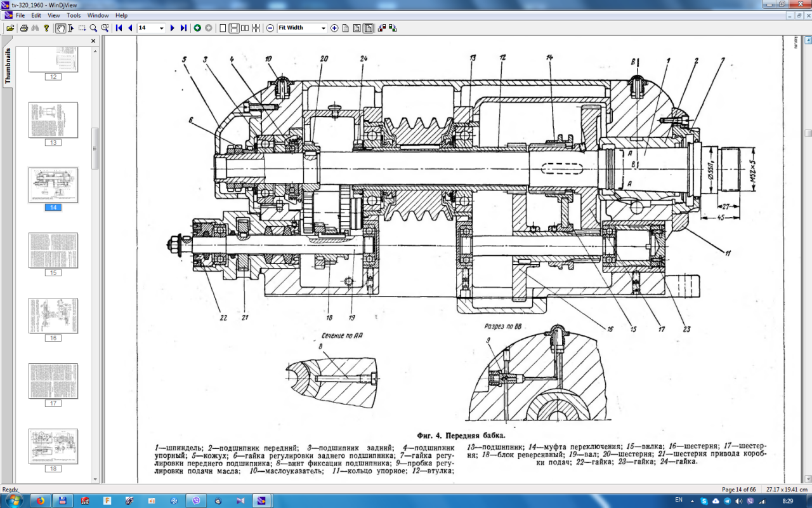The height and width of the screenshot is (508, 812).
Task: Set zoom to actual size icon
Action: [346, 28]
